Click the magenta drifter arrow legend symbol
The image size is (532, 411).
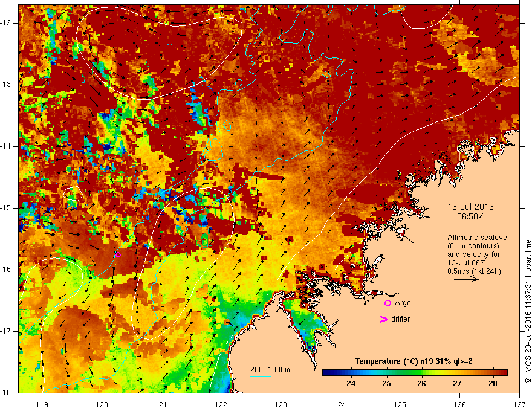383,319
